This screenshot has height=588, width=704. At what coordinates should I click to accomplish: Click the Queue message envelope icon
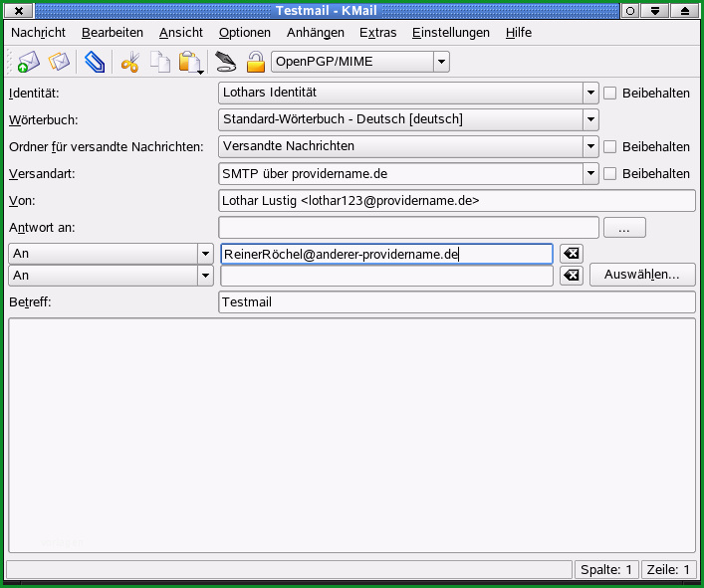coord(59,62)
